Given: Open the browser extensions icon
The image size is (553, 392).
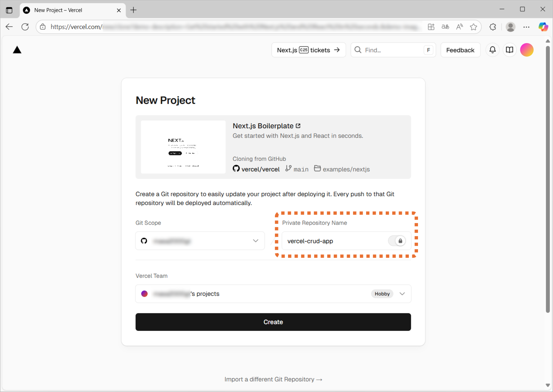Looking at the screenshot, I should [493, 27].
